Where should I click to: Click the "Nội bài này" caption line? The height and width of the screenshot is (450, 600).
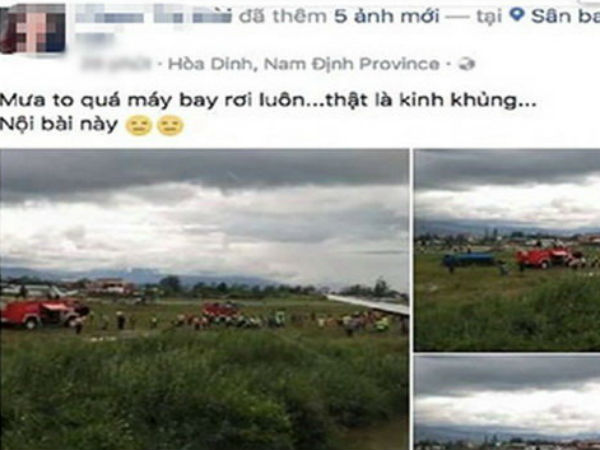click(59, 124)
